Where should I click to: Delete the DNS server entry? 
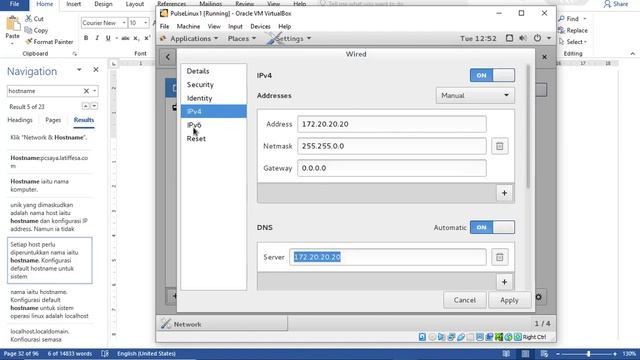pyautogui.click(x=500, y=257)
